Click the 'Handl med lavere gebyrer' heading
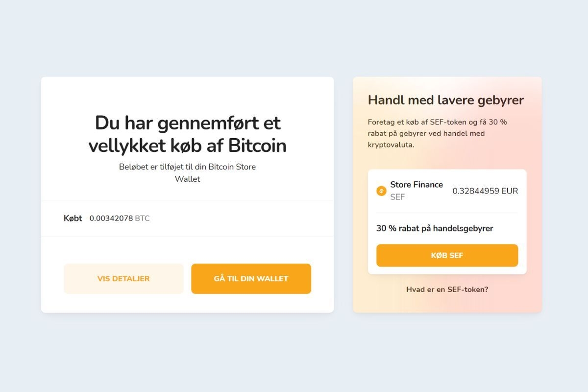The height and width of the screenshot is (392, 588). pyautogui.click(x=445, y=100)
